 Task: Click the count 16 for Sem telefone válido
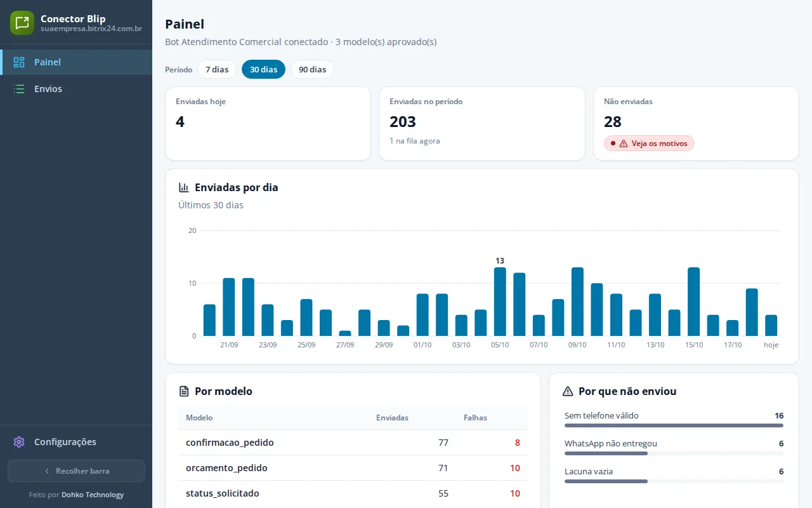coord(779,415)
